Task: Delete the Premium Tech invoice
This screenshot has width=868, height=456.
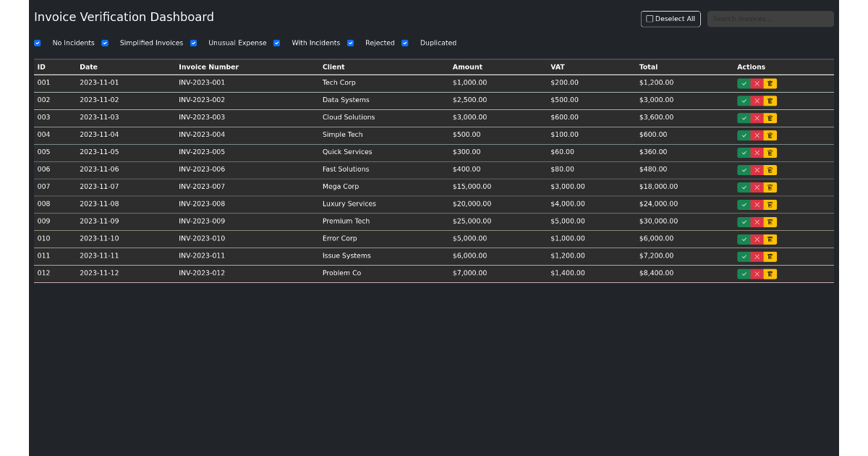Action: 770,222
